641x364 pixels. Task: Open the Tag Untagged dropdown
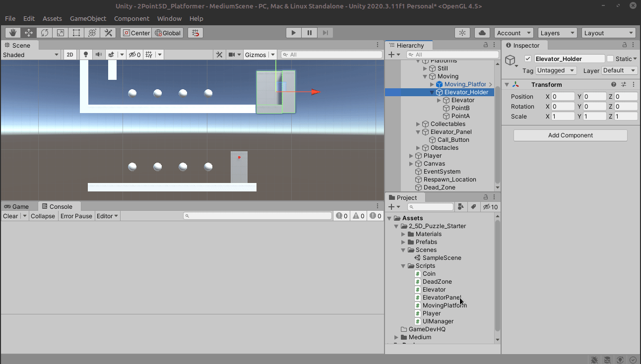point(556,70)
